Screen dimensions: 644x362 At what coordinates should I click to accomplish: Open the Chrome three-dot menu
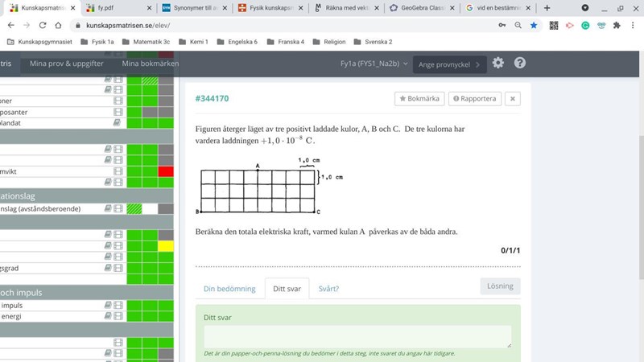(633, 25)
